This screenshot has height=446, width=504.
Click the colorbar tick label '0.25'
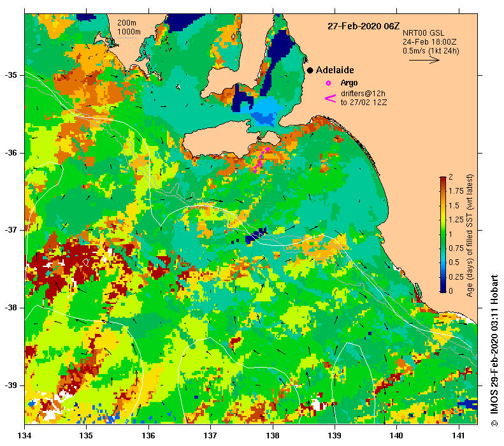pyautogui.click(x=456, y=277)
